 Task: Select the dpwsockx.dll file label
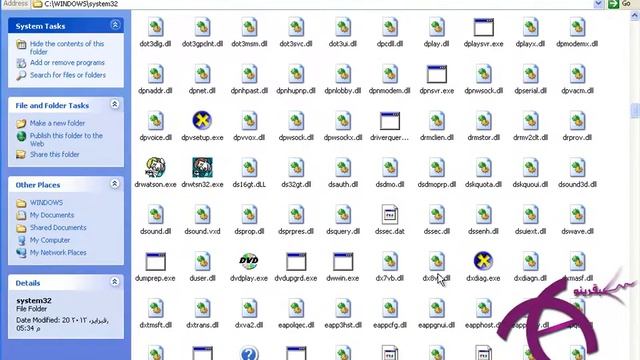343,138
